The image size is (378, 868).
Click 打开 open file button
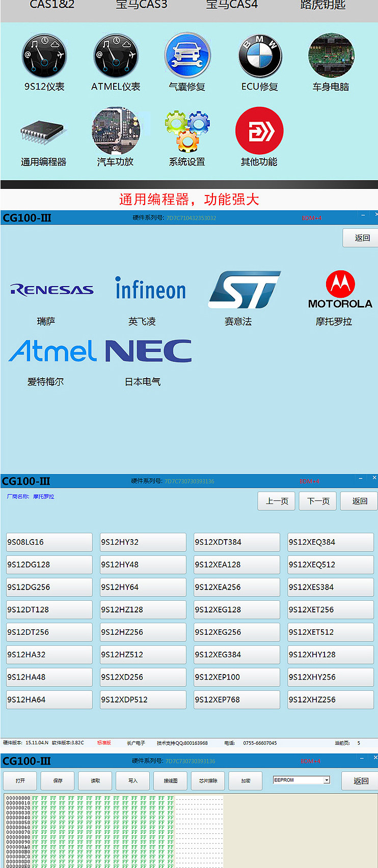[x=20, y=780]
